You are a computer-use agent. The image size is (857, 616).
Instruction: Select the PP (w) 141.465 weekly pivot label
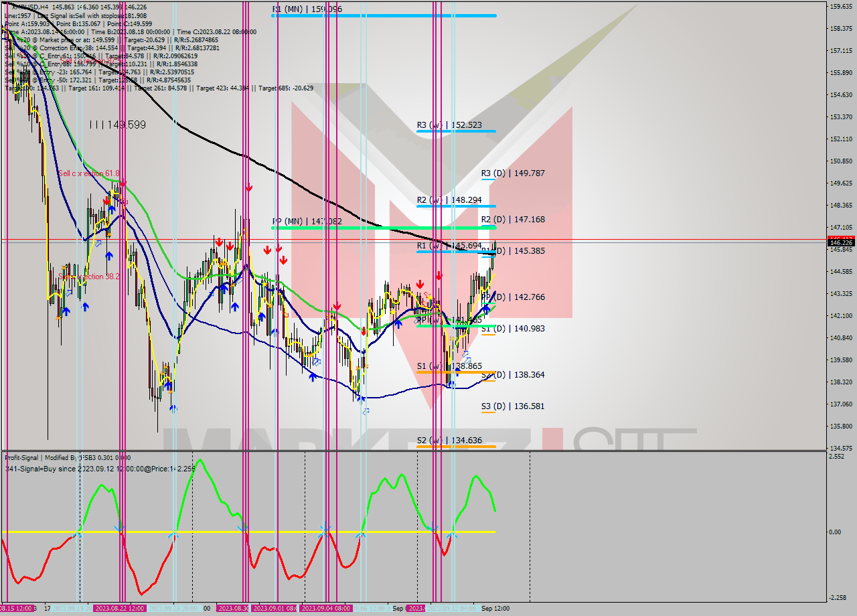449,320
